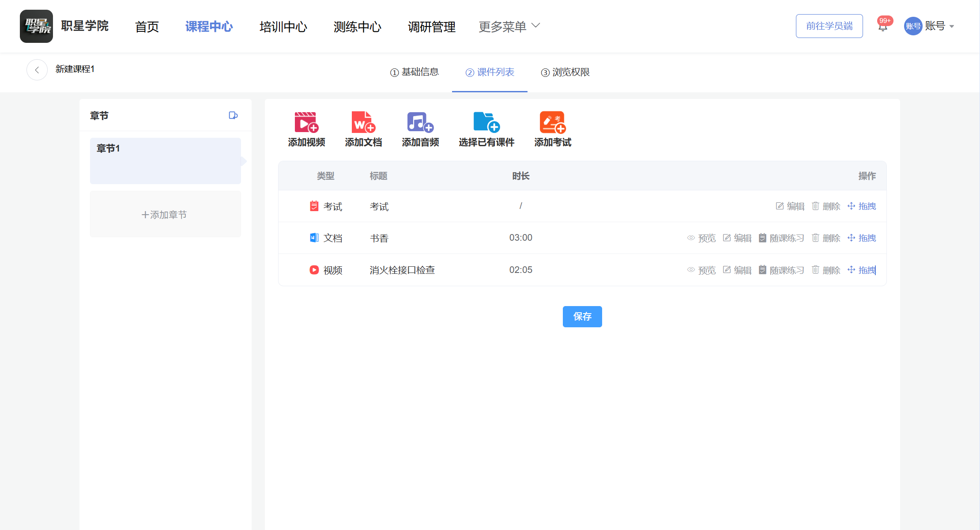Click the 操作 column header
The height and width of the screenshot is (530, 980).
(x=867, y=176)
